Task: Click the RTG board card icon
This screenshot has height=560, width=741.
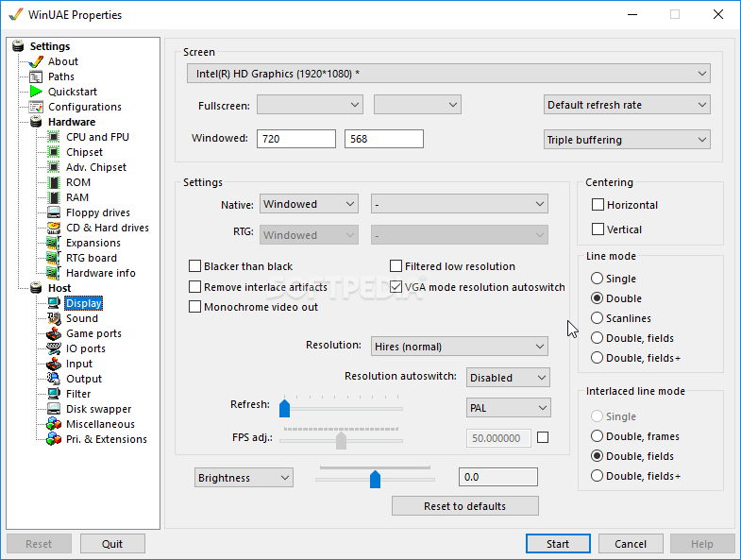Action: point(54,258)
